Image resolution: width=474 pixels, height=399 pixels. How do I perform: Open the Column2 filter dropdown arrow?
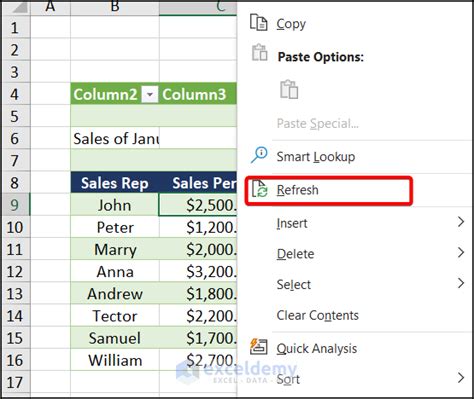pyautogui.click(x=150, y=94)
